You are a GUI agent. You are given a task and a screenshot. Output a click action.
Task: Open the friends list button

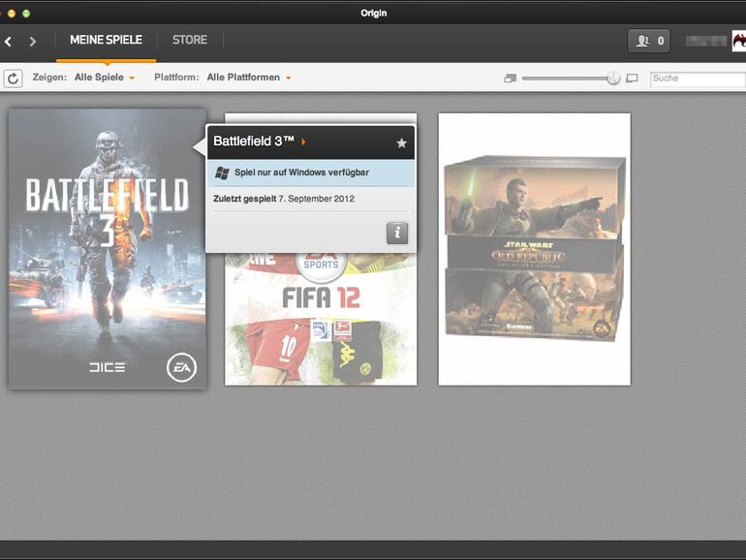click(x=649, y=41)
